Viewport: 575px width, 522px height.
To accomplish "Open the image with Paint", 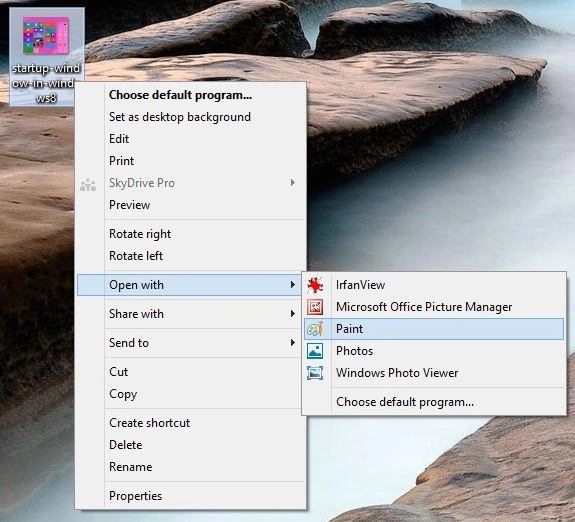I will [x=434, y=329].
